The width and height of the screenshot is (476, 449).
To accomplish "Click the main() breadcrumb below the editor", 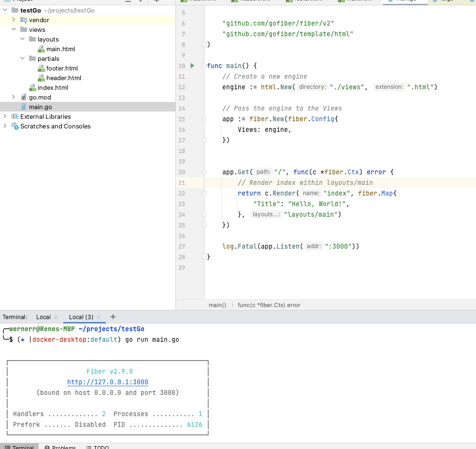I will pos(217,305).
